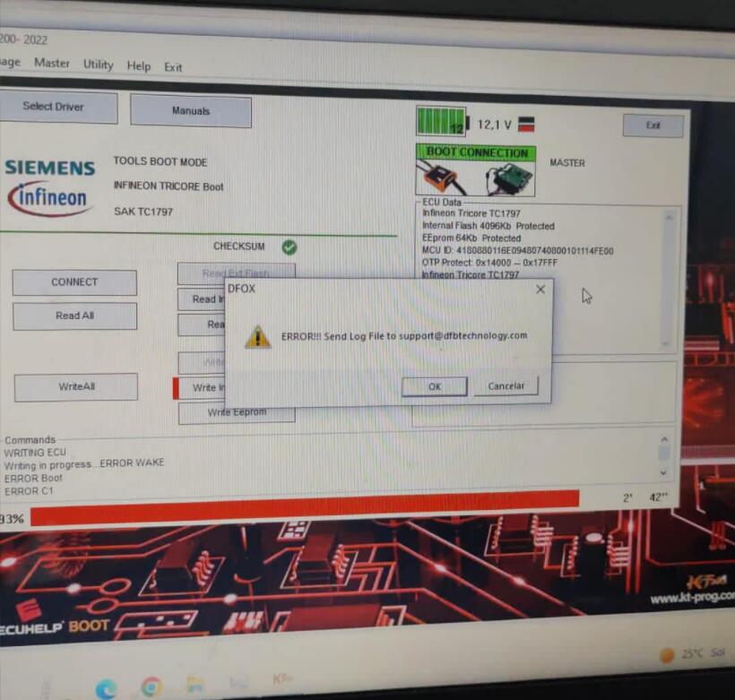
Task: Click the elapsed time 2' 42" readout
Action: 645,497
